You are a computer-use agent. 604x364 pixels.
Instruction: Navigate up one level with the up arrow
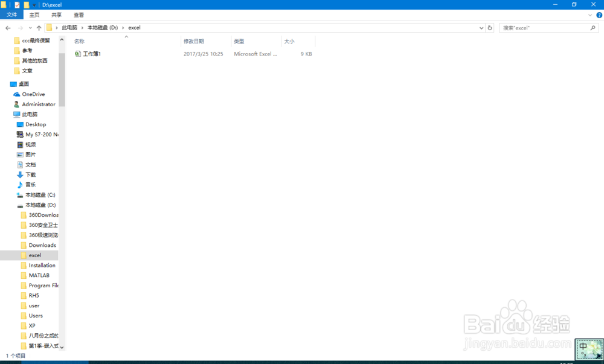(x=38, y=27)
